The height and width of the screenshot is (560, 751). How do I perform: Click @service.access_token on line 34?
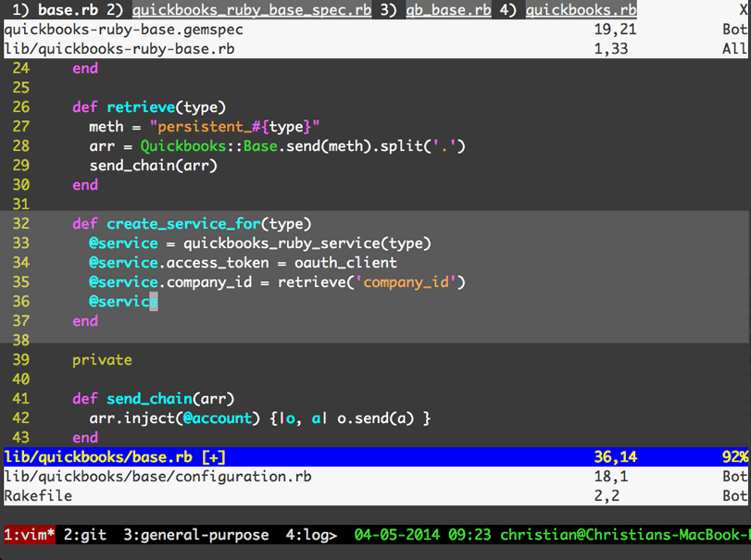[x=179, y=263]
